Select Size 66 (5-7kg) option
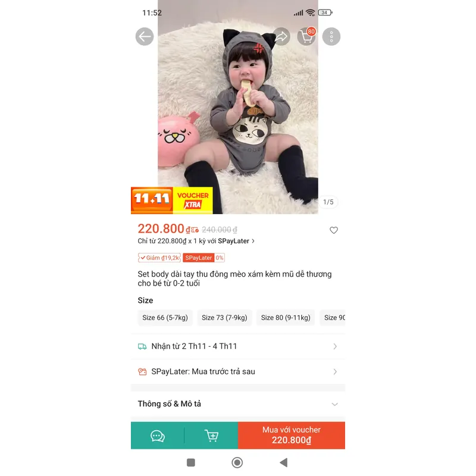Viewport: 476px width, 476px height. tap(165, 318)
